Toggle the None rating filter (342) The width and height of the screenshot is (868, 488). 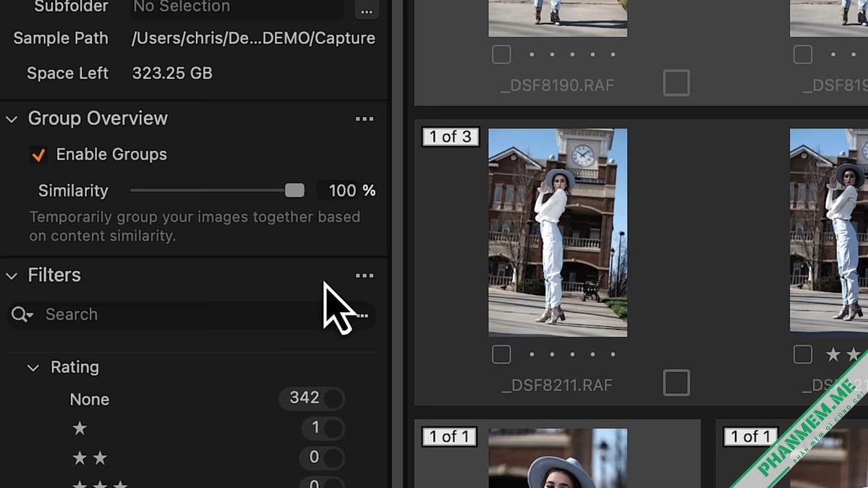click(x=312, y=398)
